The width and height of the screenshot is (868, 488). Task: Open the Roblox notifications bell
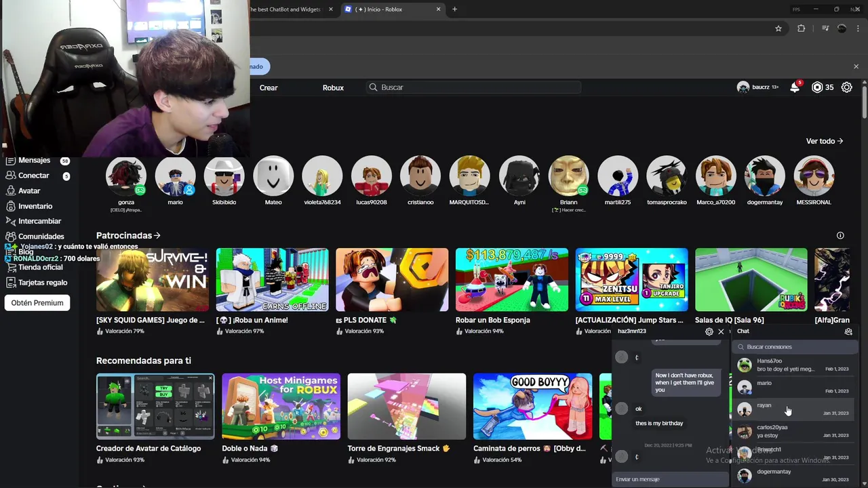(795, 87)
